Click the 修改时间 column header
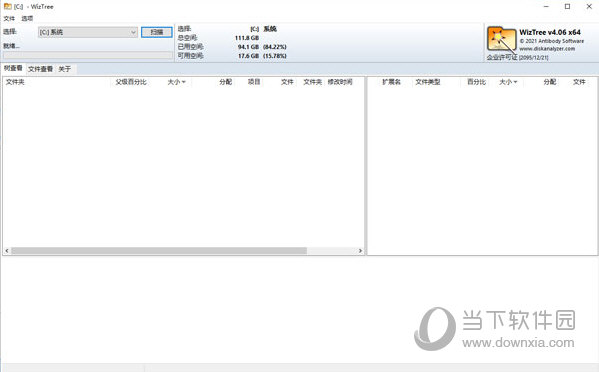The height and width of the screenshot is (372, 599). (x=340, y=82)
